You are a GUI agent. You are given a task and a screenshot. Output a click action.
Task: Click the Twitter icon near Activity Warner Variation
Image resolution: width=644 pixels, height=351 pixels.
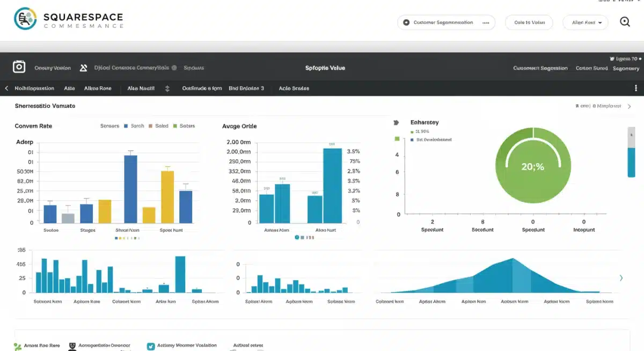(151, 346)
